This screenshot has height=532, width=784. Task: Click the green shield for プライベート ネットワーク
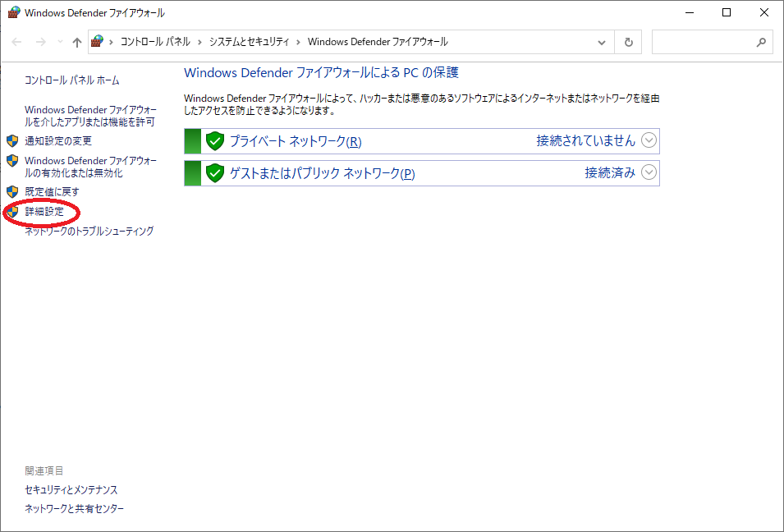coord(214,141)
